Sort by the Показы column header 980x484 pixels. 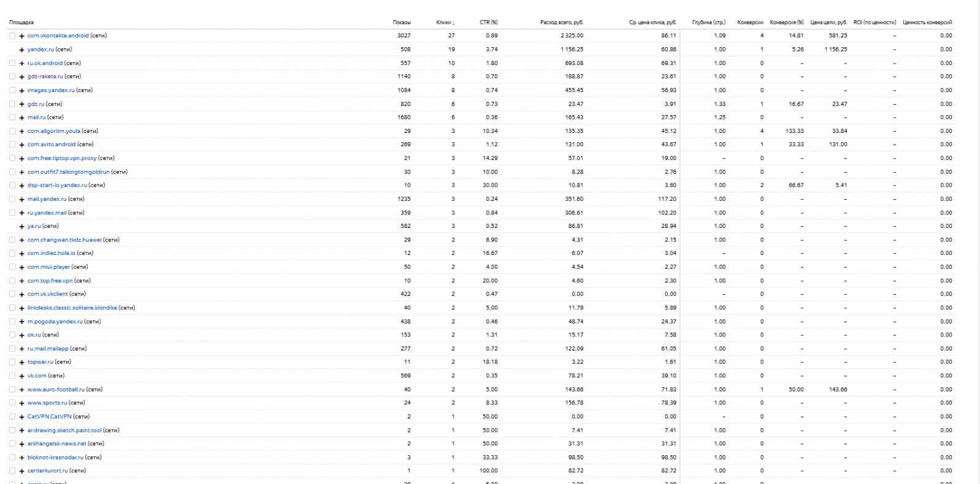(402, 23)
